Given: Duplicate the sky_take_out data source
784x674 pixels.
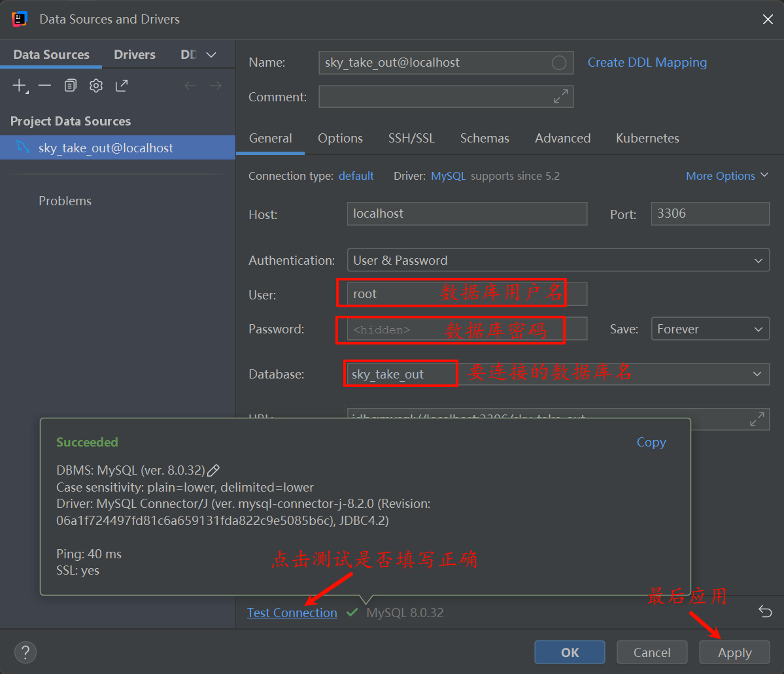Looking at the screenshot, I should pyautogui.click(x=70, y=85).
